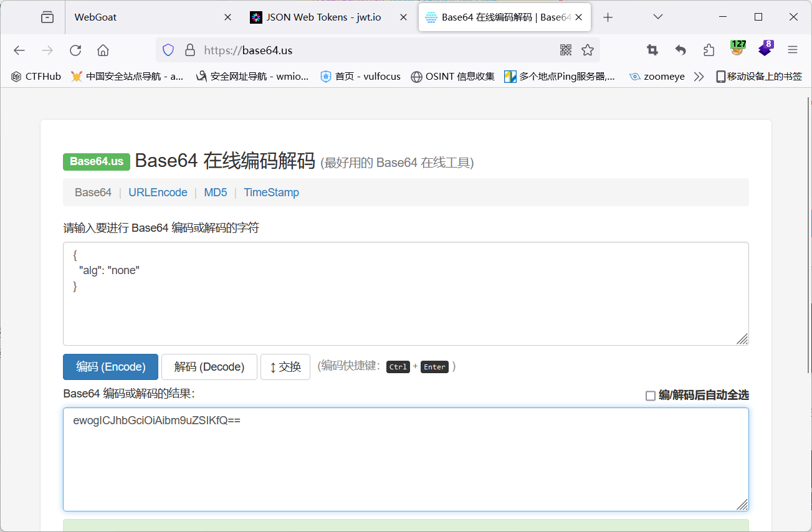
Task: Reload the current page
Action: (x=75, y=50)
